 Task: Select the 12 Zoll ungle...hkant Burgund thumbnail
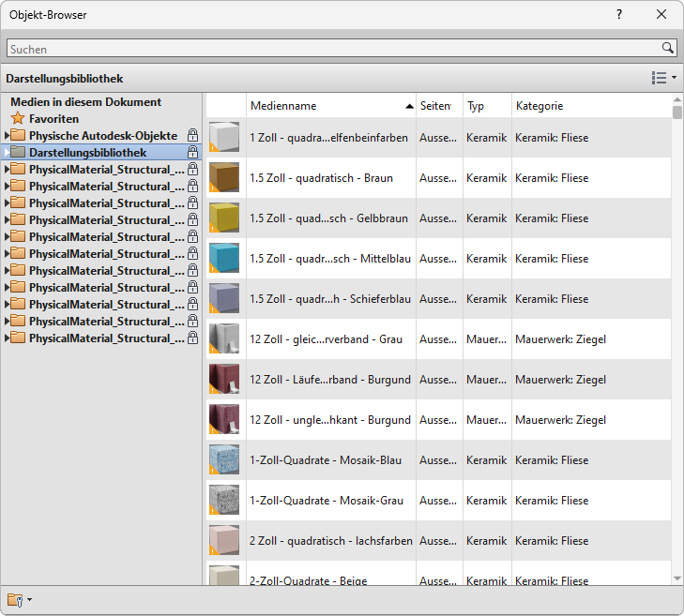coord(224,419)
